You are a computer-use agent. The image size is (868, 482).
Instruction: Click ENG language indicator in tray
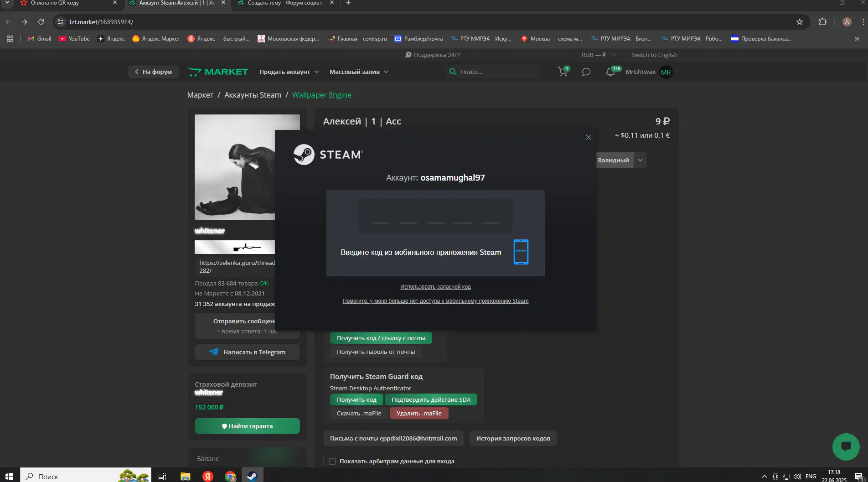click(811, 477)
